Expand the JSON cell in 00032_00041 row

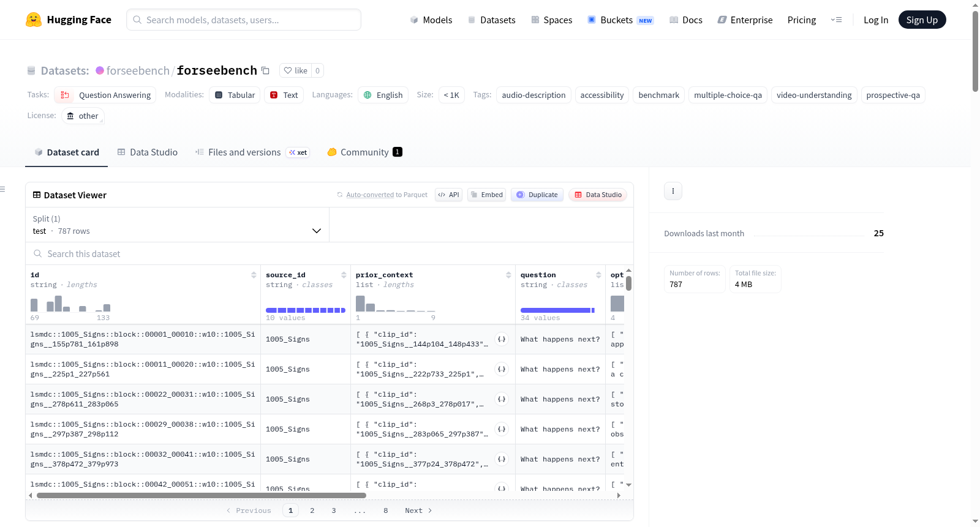(x=502, y=459)
